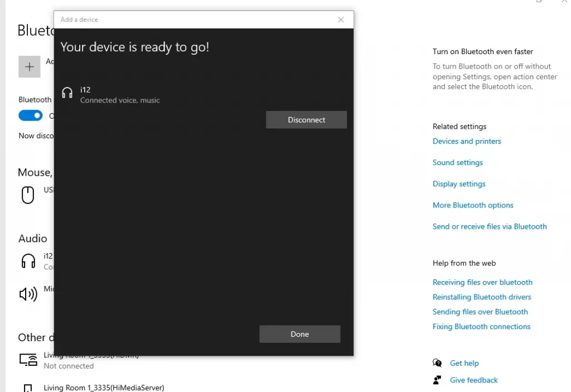
Task: Click the Give feedback link
Action: 473,380
